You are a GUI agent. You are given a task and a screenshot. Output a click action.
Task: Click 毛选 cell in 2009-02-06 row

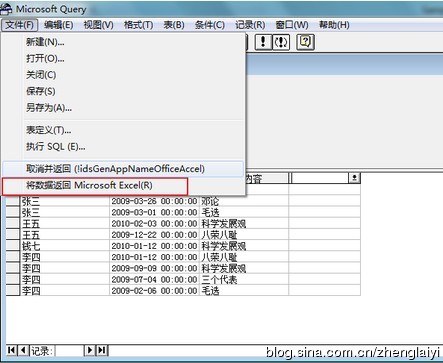pos(244,291)
